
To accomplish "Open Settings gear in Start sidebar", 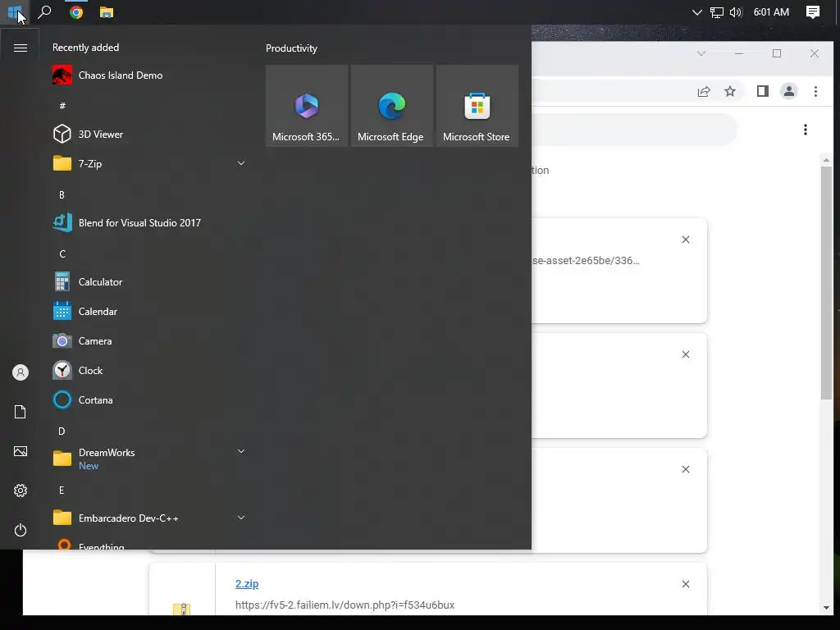I will [21, 491].
